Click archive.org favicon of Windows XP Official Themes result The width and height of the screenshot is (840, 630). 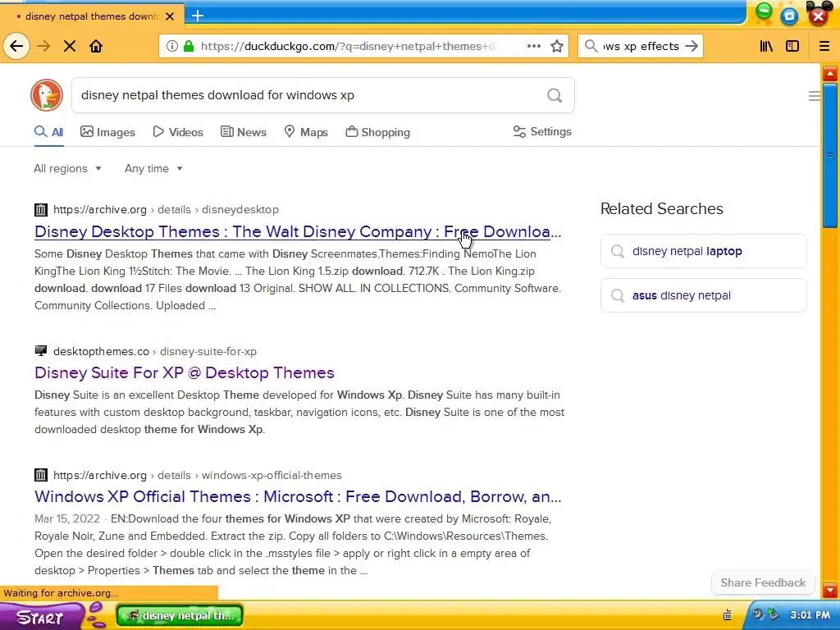(x=41, y=475)
